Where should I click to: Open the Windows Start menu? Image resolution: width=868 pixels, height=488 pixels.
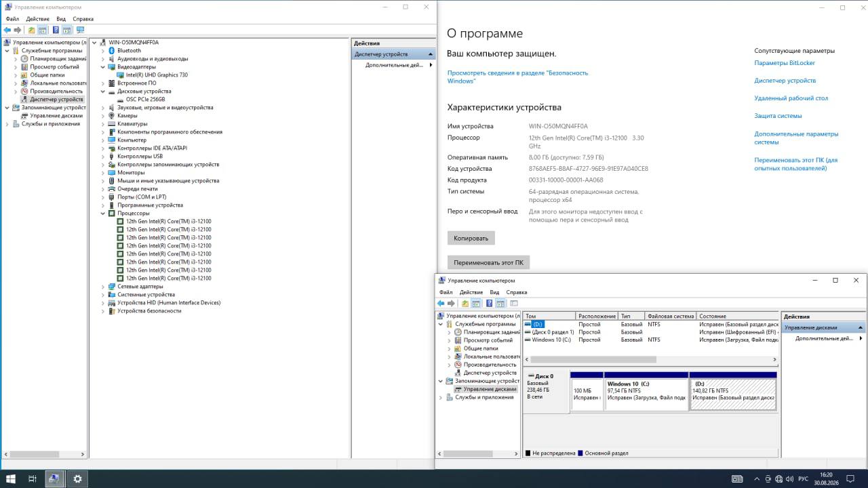[11, 479]
